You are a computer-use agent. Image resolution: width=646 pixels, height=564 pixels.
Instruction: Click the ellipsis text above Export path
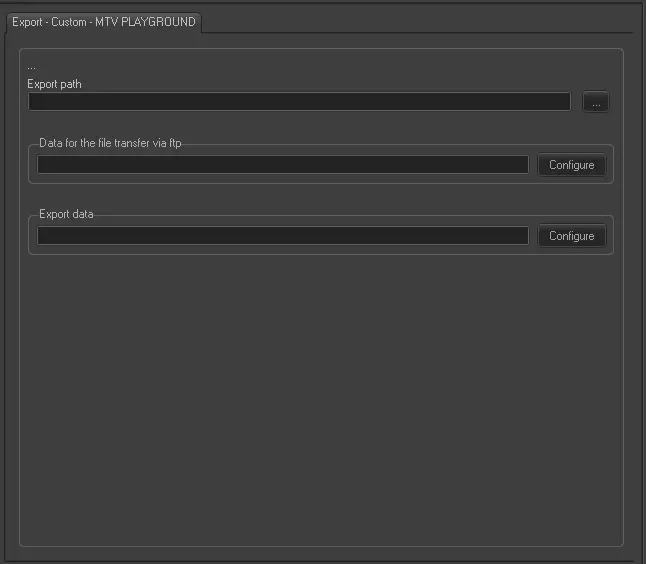pyautogui.click(x=32, y=67)
